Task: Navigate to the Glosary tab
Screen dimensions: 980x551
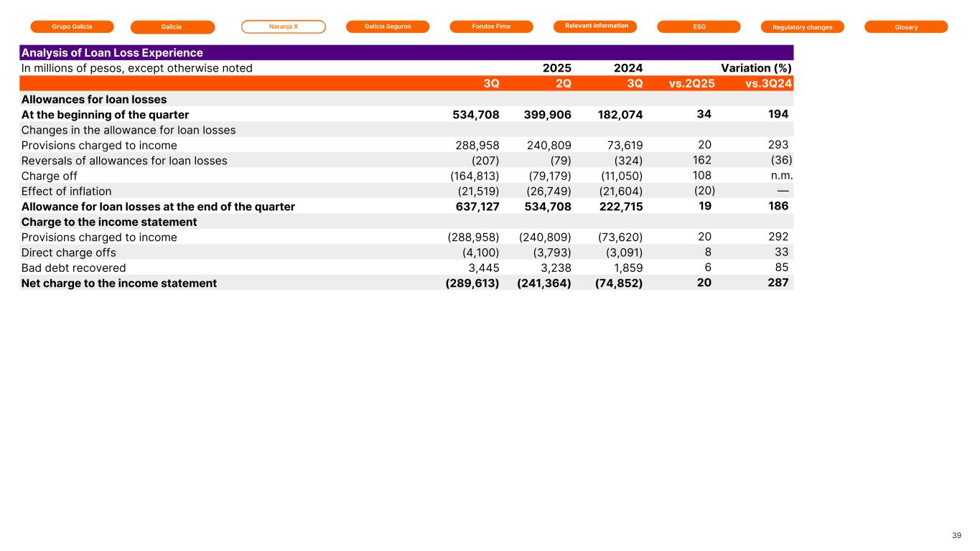Action: [x=906, y=27]
